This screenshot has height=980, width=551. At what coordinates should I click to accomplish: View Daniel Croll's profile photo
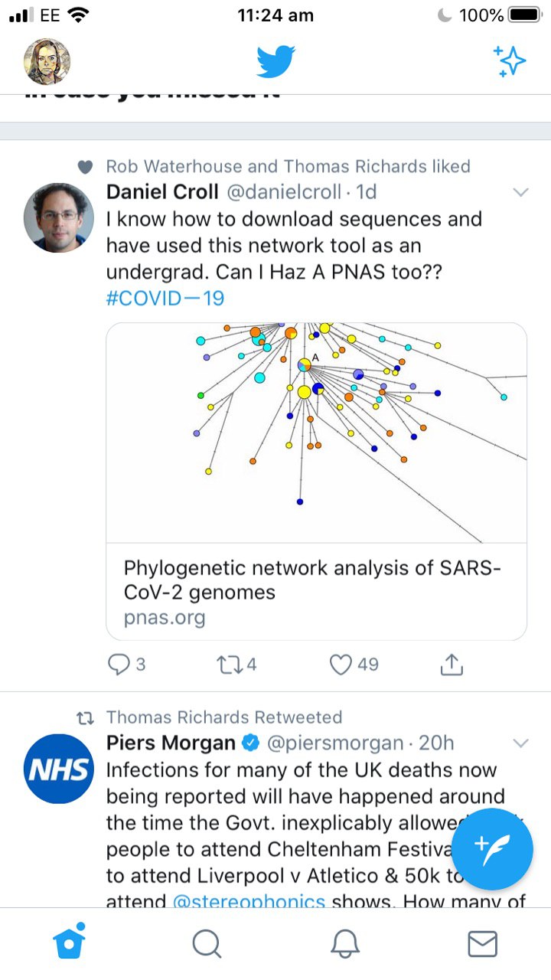point(60,218)
